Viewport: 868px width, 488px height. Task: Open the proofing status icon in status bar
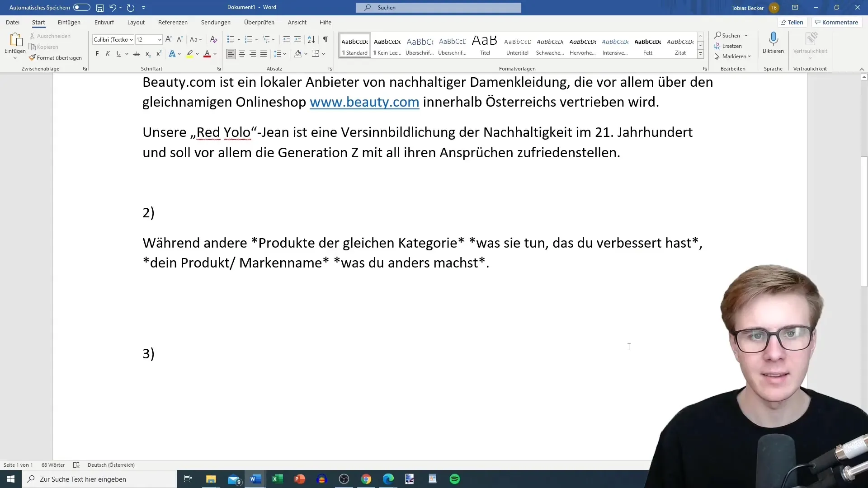[76, 465]
